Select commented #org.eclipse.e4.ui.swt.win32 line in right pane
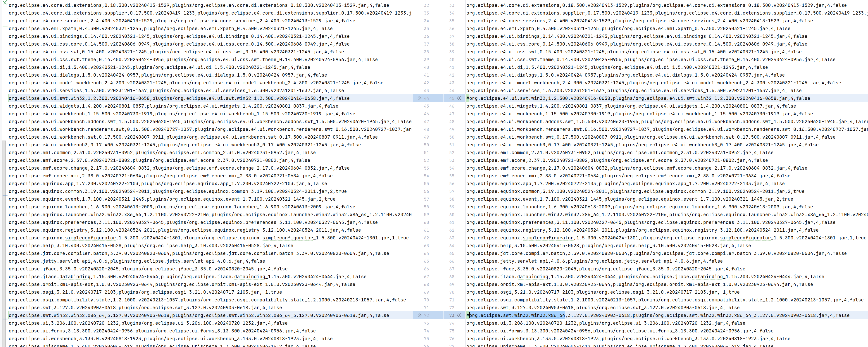This screenshot has height=347, width=868. (638, 98)
